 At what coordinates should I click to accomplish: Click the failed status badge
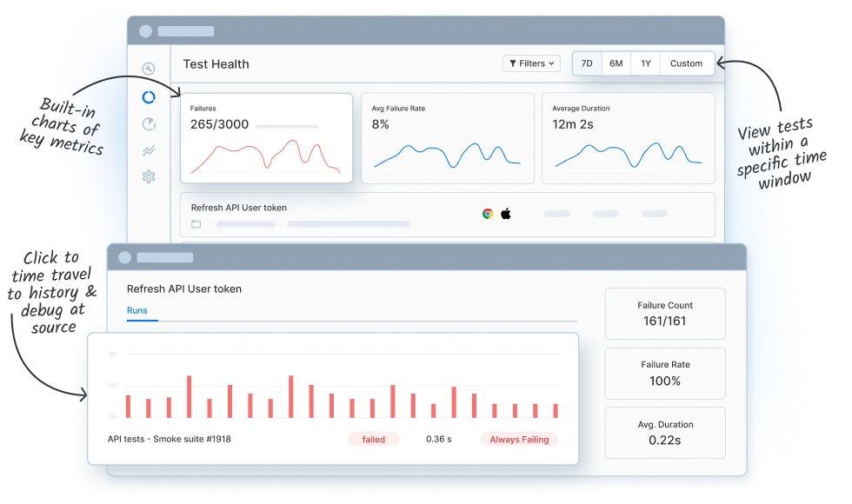tap(374, 440)
